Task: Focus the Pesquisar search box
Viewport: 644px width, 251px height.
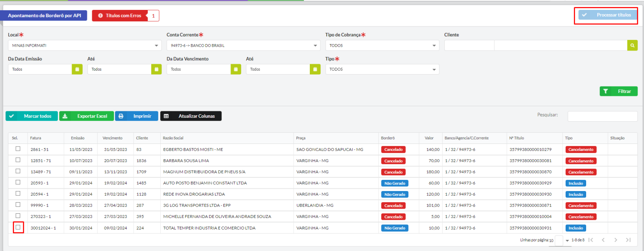Action: click(x=602, y=116)
